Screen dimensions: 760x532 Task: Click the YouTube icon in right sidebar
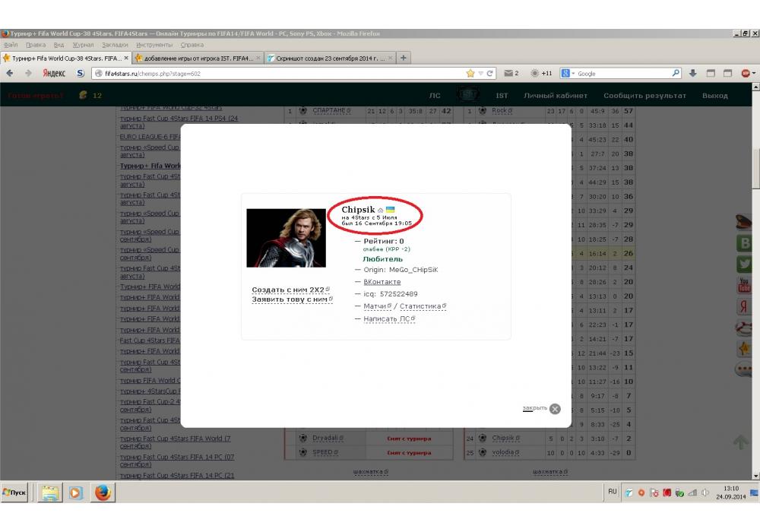[743, 286]
